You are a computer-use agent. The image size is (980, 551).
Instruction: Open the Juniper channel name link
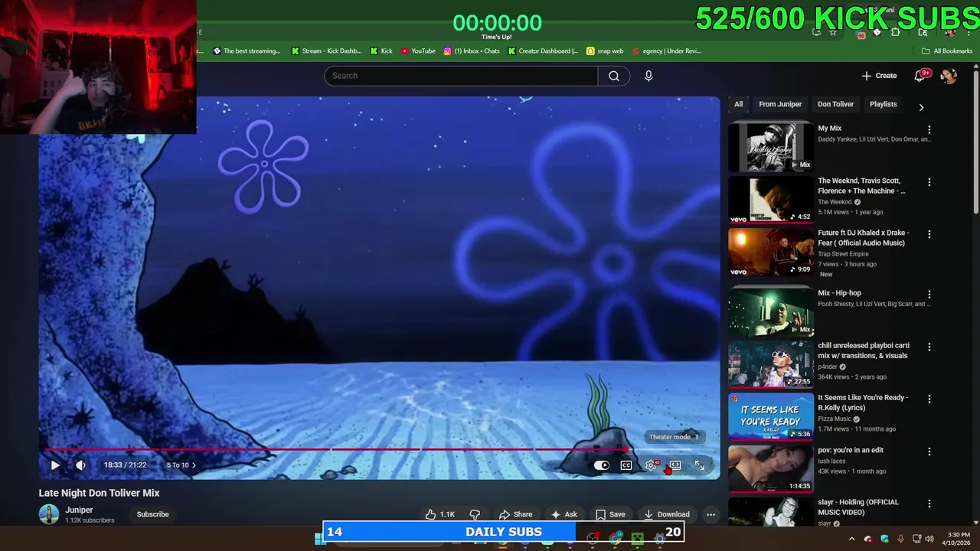[x=79, y=510]
